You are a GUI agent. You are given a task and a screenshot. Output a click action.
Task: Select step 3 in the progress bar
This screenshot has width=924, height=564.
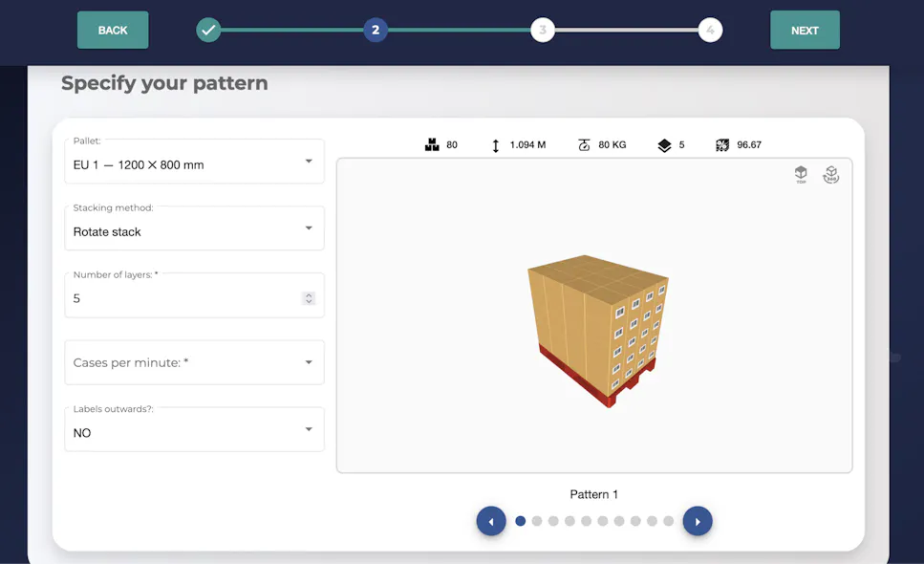543,30
